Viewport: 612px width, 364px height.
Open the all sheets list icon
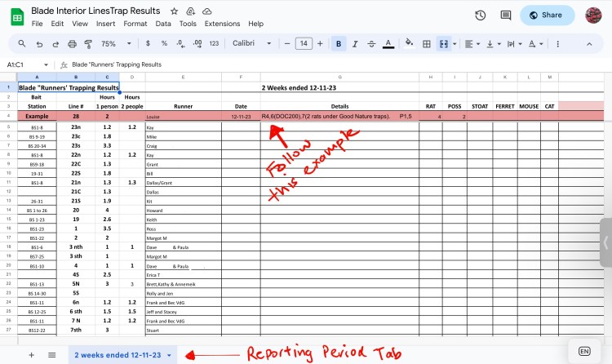pos(51,355)
